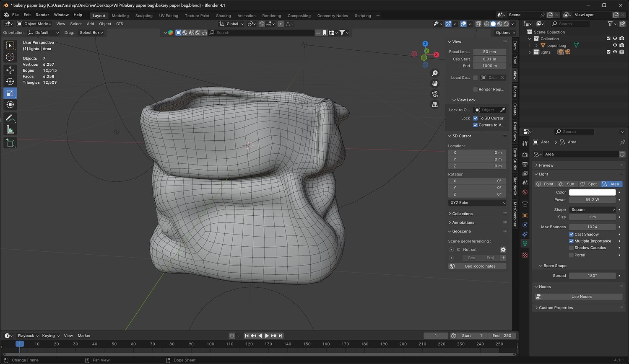Click the camera view icon in viewport
629x364 pixels.
(435, 94)
